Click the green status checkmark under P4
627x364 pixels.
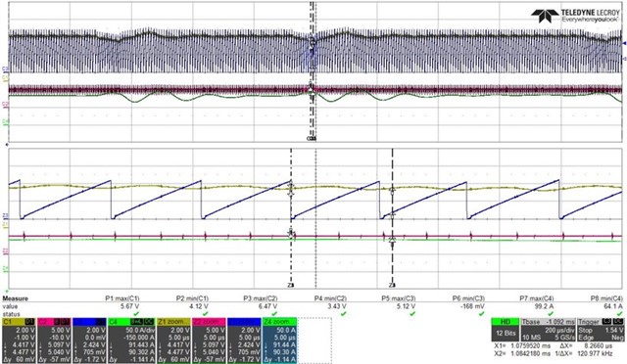344,314
